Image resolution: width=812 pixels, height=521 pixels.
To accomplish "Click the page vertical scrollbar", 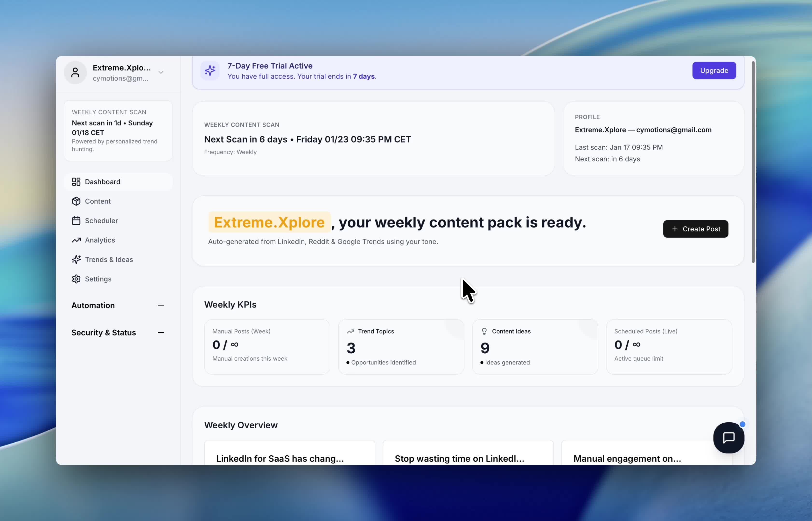I will 753,162.
